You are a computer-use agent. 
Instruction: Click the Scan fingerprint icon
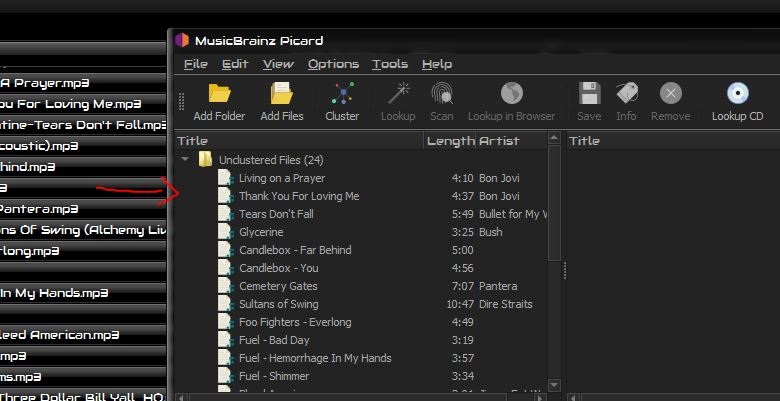(441, 95)
